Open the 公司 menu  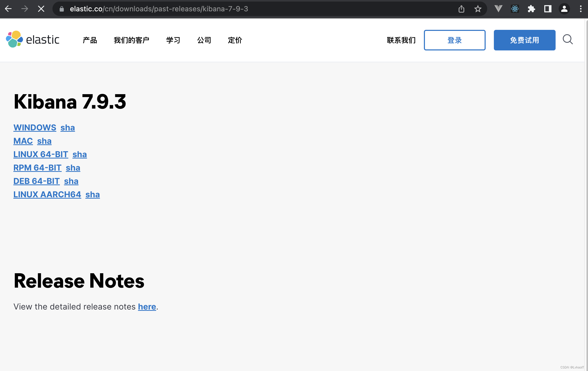[204, 40]
